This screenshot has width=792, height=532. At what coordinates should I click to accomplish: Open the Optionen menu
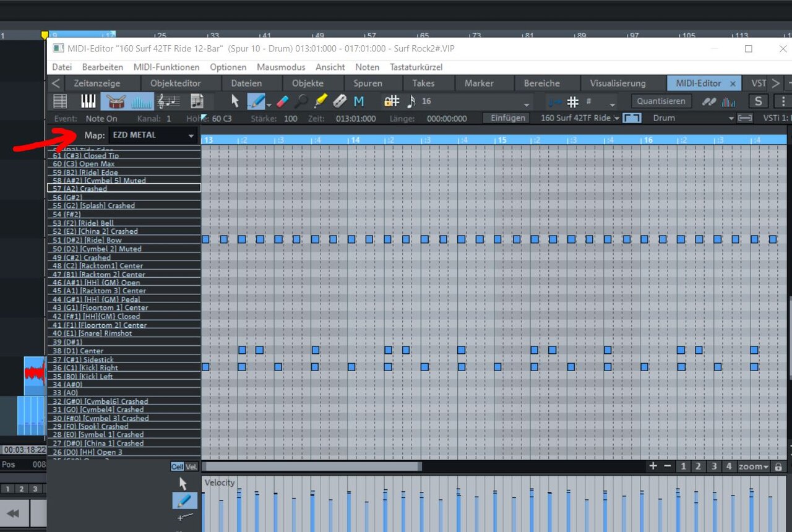point(228,67)
